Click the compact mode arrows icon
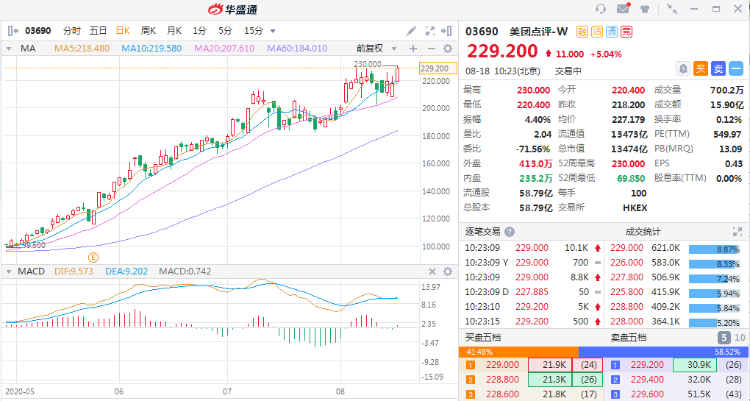 point(672,9)
